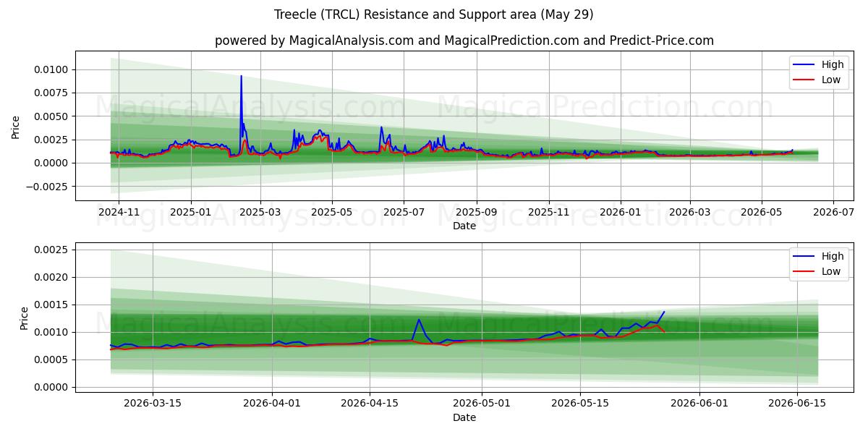
Task: Click the 2026-01 date tick label
Action: point(621,211)
